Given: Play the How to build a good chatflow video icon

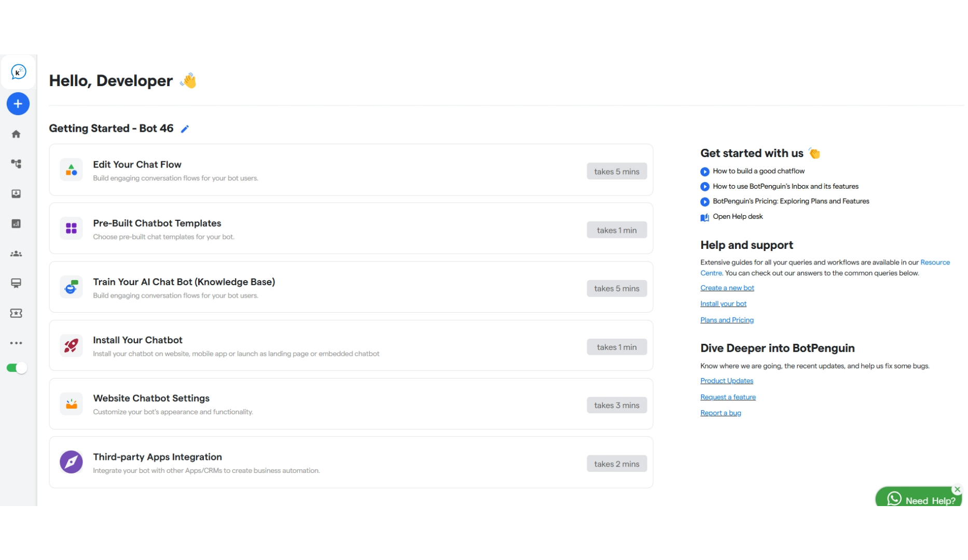Looking at the screenshot, I should pos(704,172).
